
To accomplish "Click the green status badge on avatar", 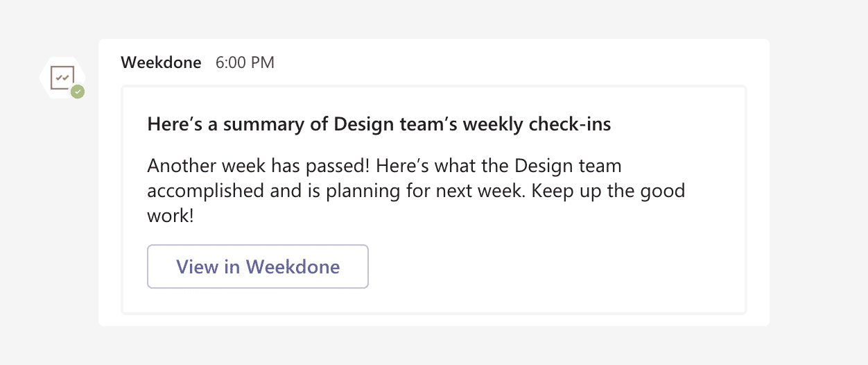I will pyautogui.click(x=78, y=92).
